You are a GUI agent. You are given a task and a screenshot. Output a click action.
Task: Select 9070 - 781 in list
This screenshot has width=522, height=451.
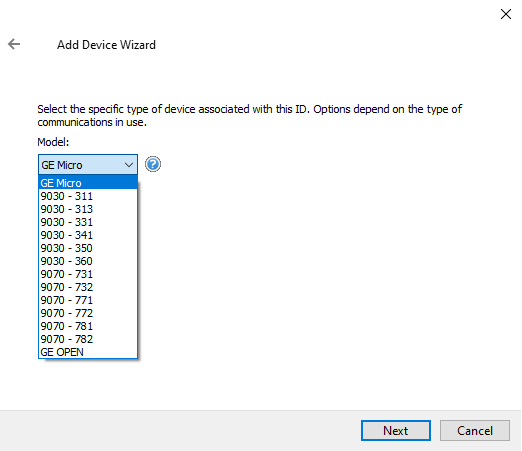click(x=88, y=326)
